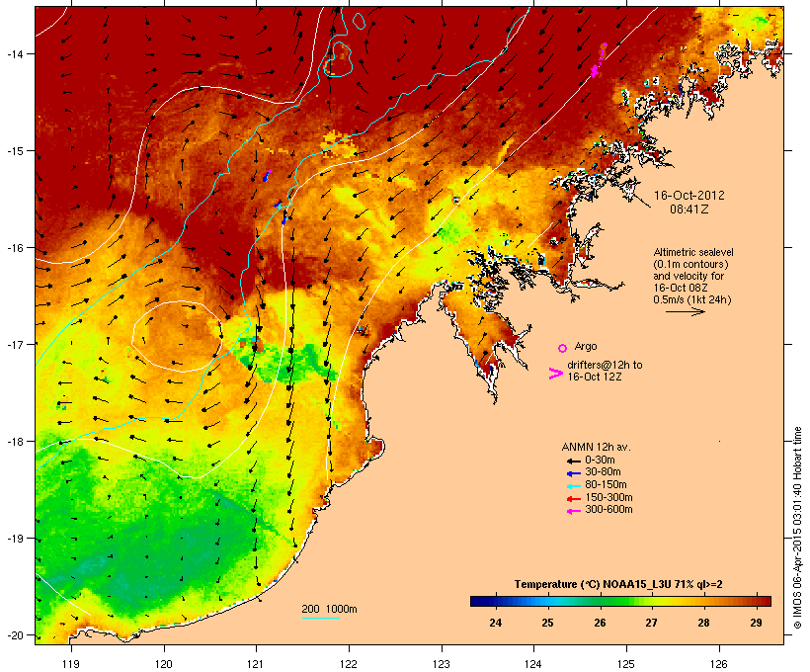Click the '300-600m' depth label
The height and width of the screenshot is (672, 810).
tap(608, 510)
